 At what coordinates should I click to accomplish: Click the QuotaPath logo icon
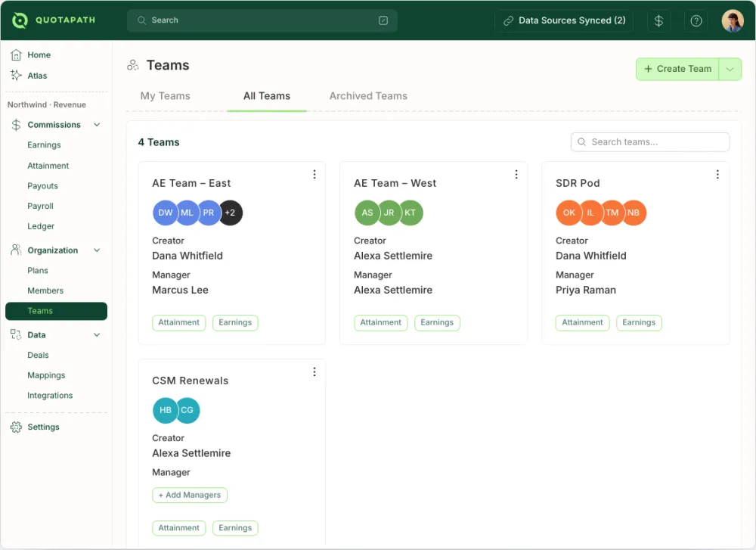[x=20, y=20]
